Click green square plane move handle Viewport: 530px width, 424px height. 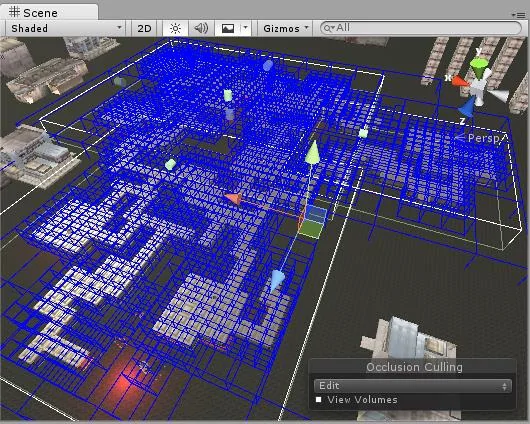[x=311, y=229]
